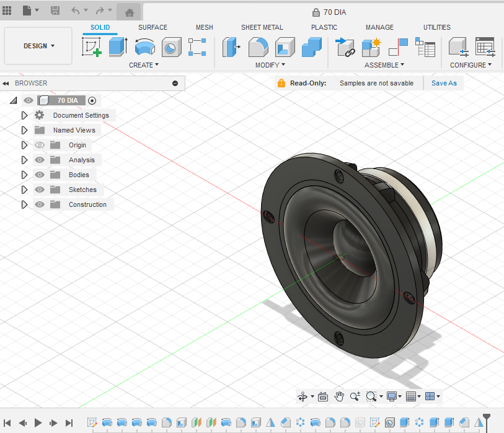The image size is (504, 433).
Task: Select the Fillet tool
Action: 259,47
